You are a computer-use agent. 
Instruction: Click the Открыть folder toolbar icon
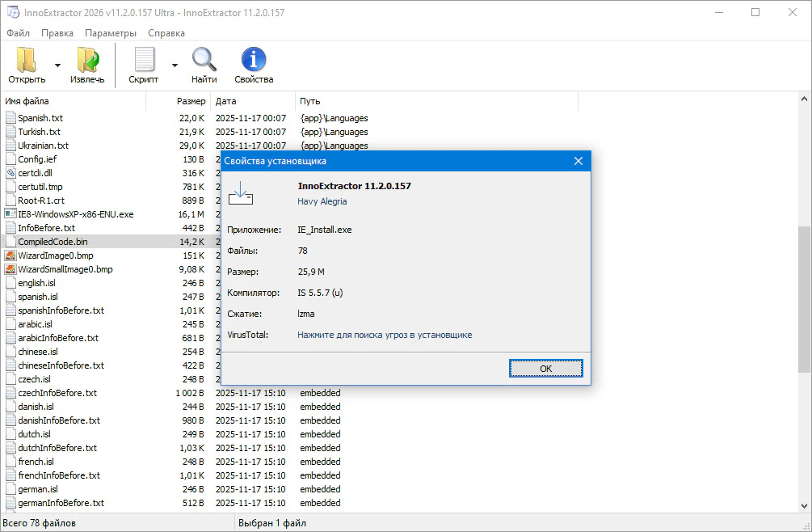(27, 60)
